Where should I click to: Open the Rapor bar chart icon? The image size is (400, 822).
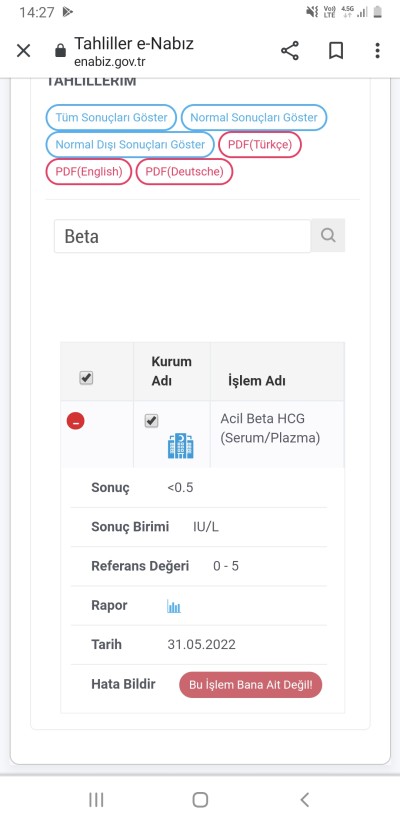point(174,607)
